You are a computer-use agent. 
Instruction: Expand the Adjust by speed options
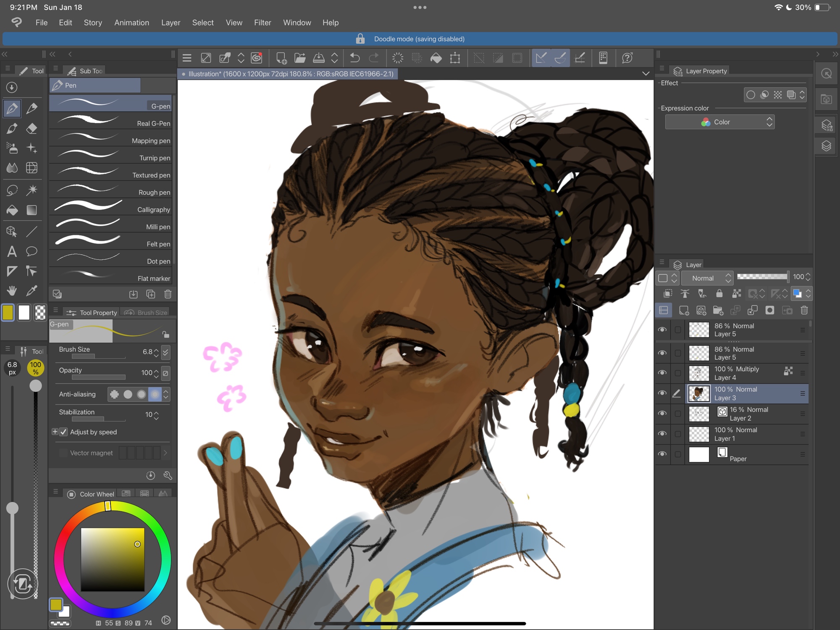point(55,432)
